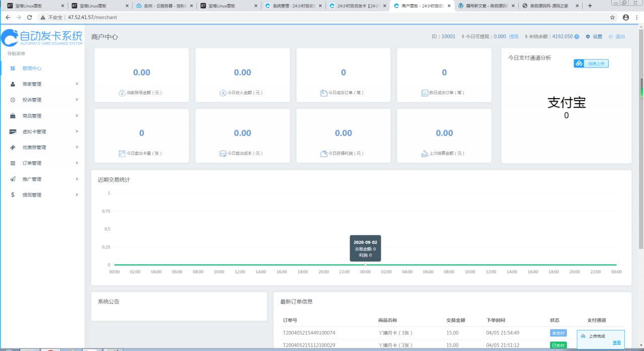Click the shopping bag icon beside 商品管理

[13, 116]
